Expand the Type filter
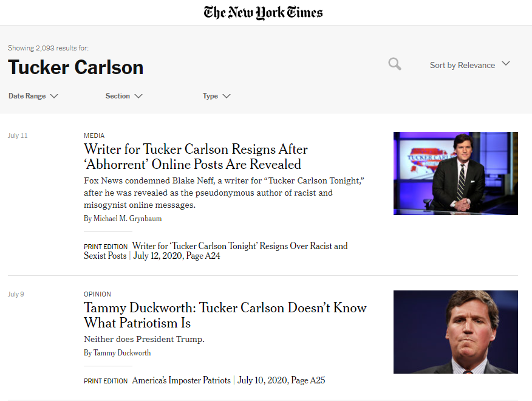This screenshot has height=401, width=532. point(216,96)
